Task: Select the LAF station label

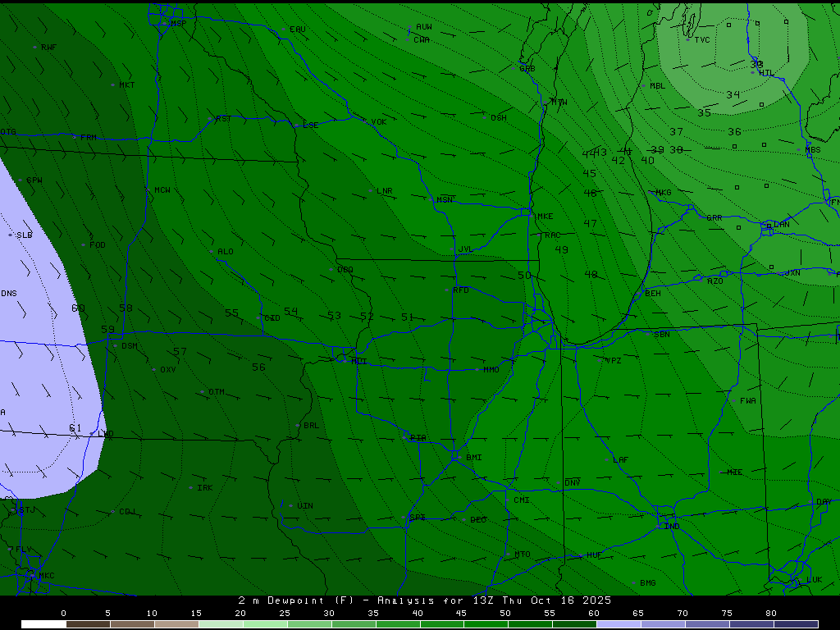Action: [620, 459]
